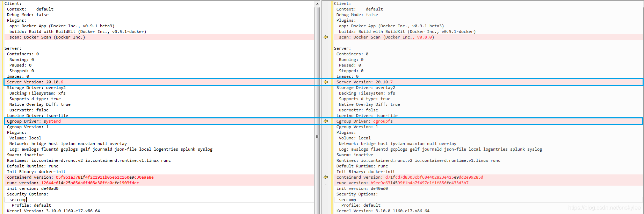The height and width of the screenshot is (214, 644).
Task: Click the left pane scrollbar up arrow
Action: (317, 4)
